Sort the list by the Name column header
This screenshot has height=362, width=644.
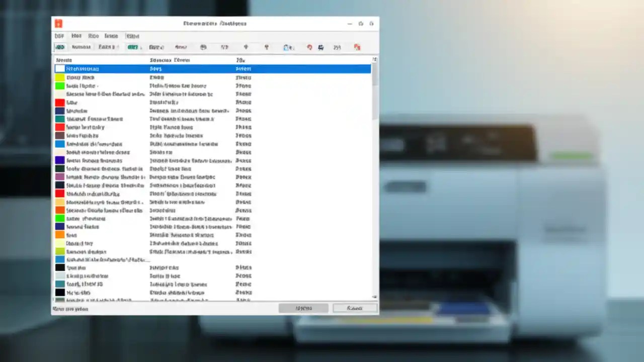pos(63,60)
